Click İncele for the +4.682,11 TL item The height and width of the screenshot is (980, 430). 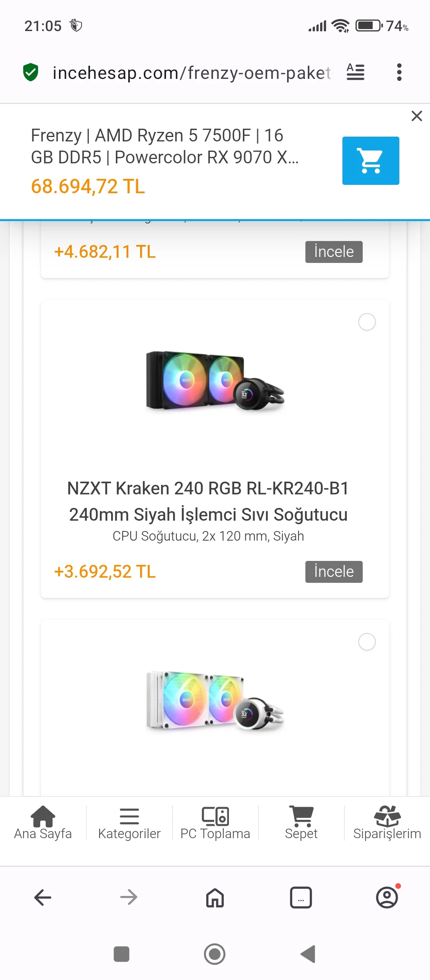[x=334, y=252]
